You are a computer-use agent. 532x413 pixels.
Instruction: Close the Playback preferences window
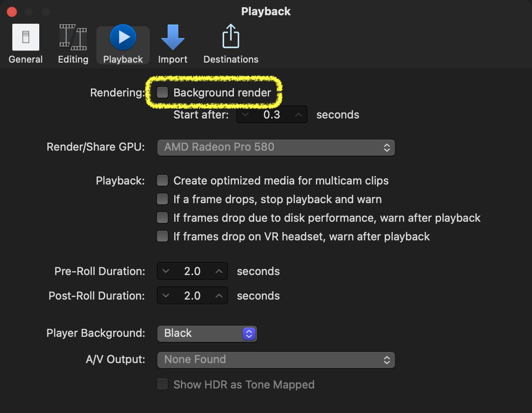point(12,12)
